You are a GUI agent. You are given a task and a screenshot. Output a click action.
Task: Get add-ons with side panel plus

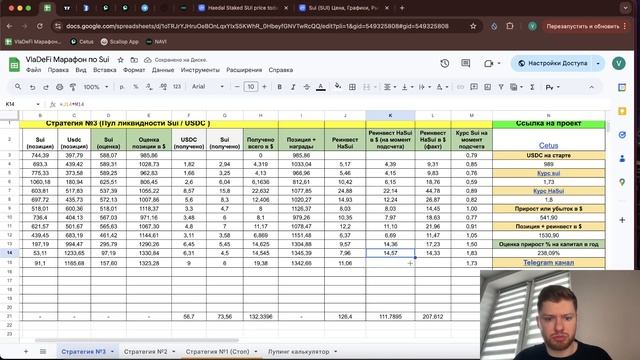coord(622,220)
